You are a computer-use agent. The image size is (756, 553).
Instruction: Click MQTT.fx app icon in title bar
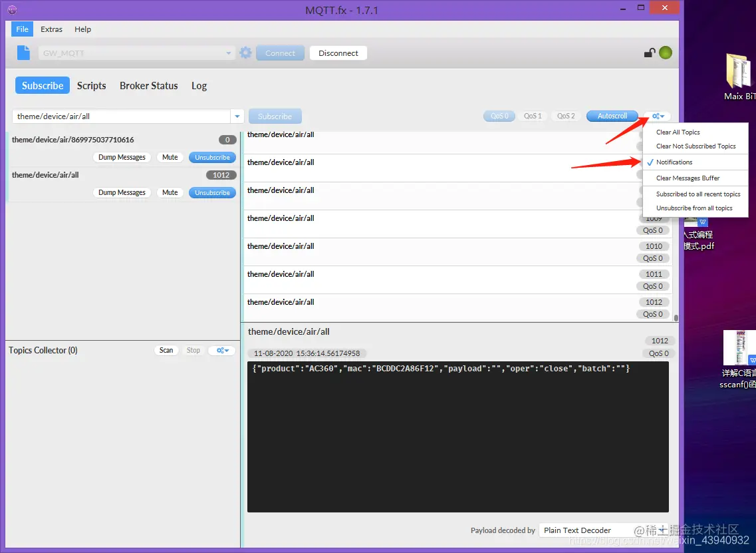point(13,10)
